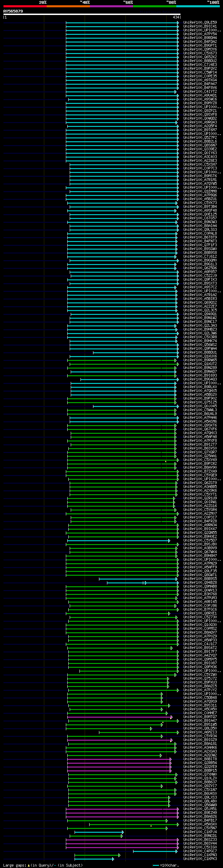Select hit UniRef100_B9G4Q3
223x868 pixels.
(x=200, y=379)
